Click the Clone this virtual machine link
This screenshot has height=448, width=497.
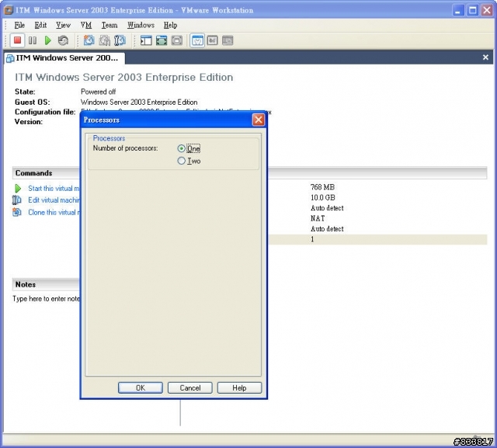[54, 212]
